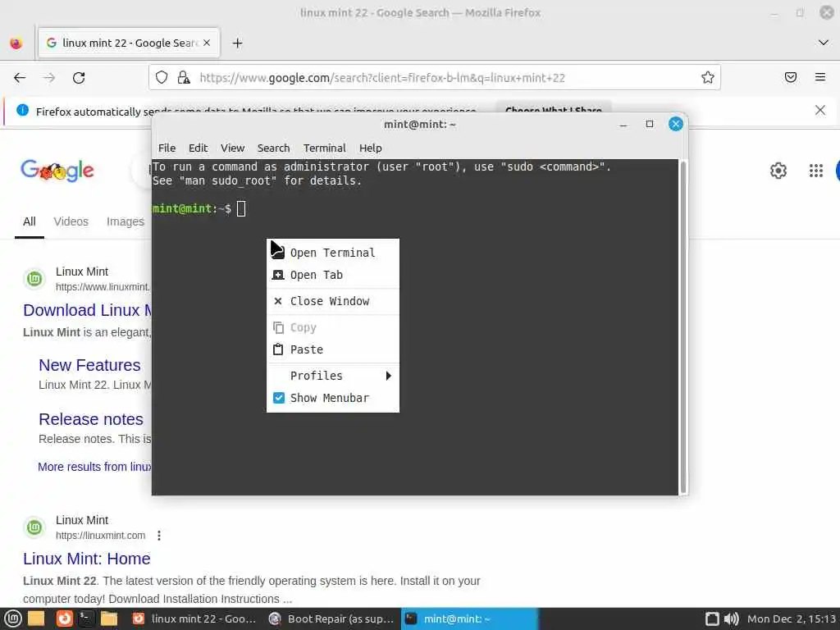Switch to linux mint 22 Firefox taskbar window
Viewport: 840px width, 630px height.
(x=194, y=619)
